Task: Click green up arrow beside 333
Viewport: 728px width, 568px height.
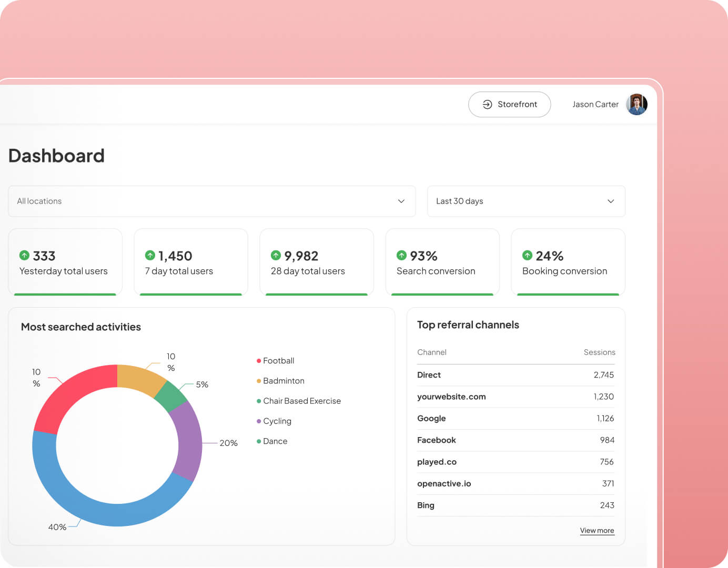Action: (24, 256)
